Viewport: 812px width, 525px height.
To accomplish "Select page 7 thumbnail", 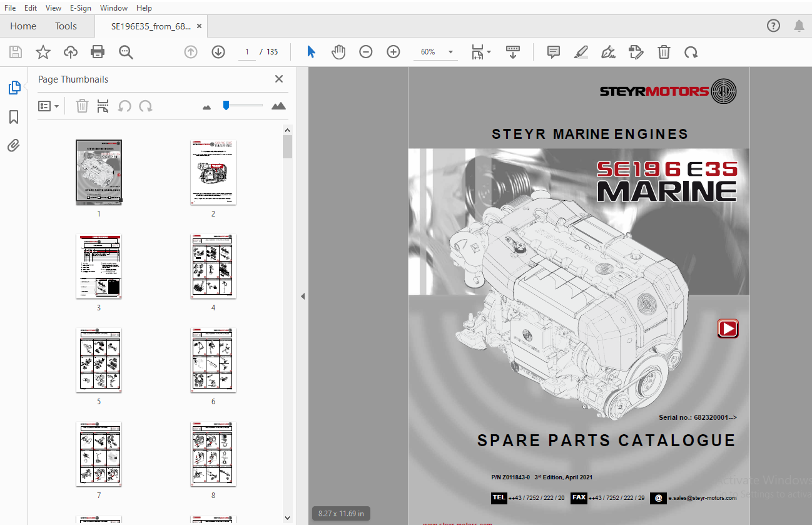I will [99, 454].
